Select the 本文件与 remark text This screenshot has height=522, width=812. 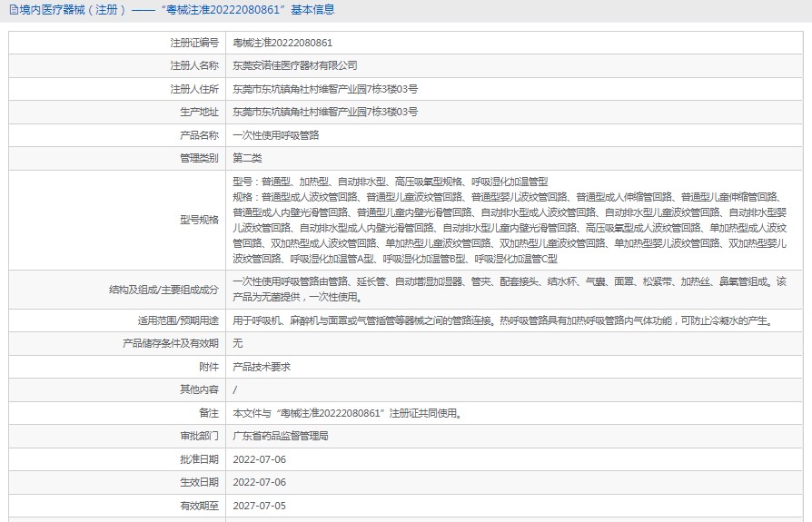348,413
